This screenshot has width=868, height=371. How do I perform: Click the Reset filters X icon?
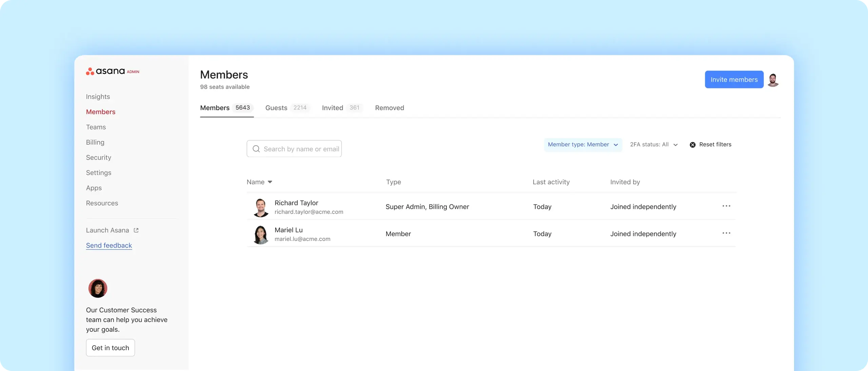[x=693, y=145]
